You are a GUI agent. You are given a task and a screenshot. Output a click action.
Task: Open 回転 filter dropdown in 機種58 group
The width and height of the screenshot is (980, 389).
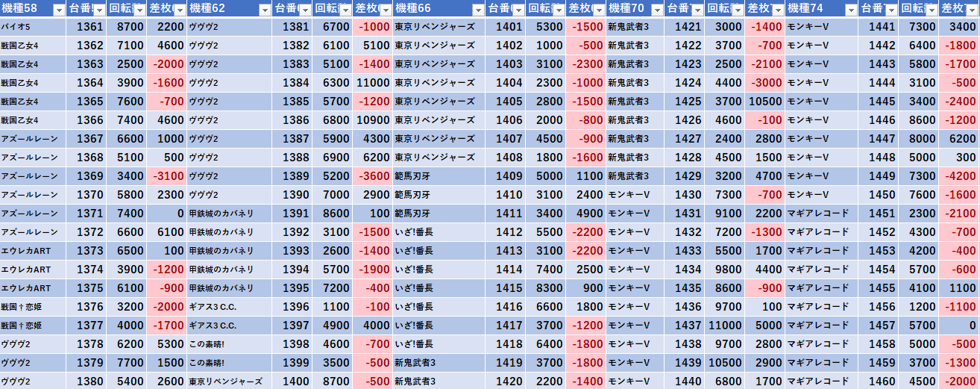[139, 10]
